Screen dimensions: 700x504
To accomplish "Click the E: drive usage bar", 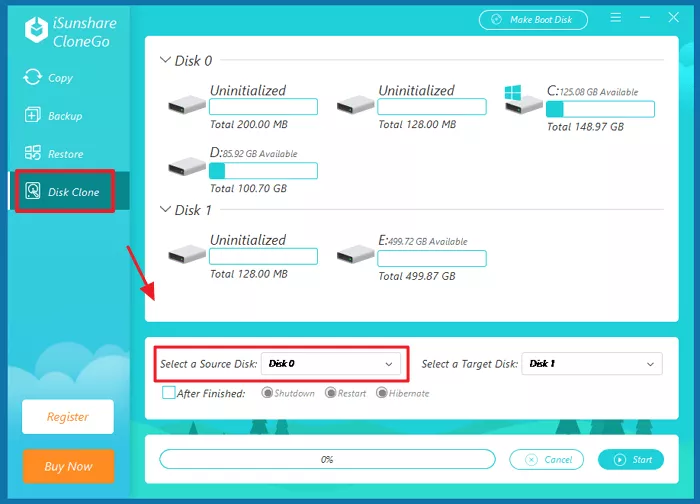I will click(x=432, y=258).
